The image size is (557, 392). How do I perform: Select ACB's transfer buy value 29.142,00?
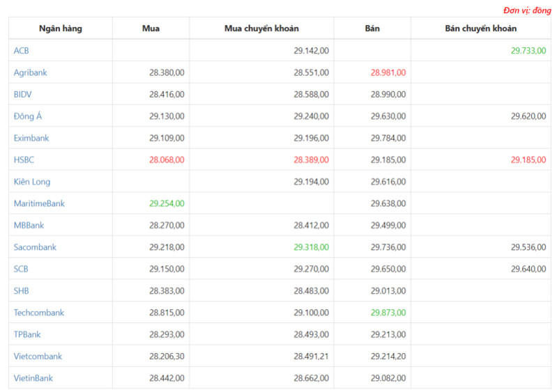[311, 51]
